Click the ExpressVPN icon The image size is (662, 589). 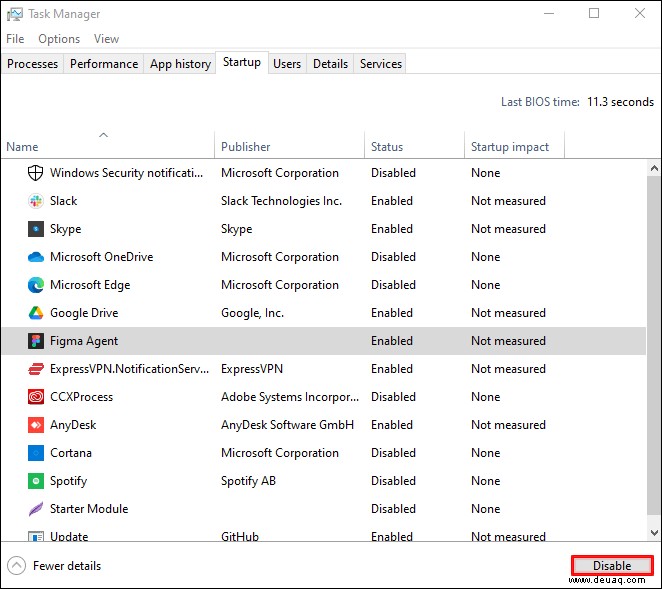tap(36, 369)
